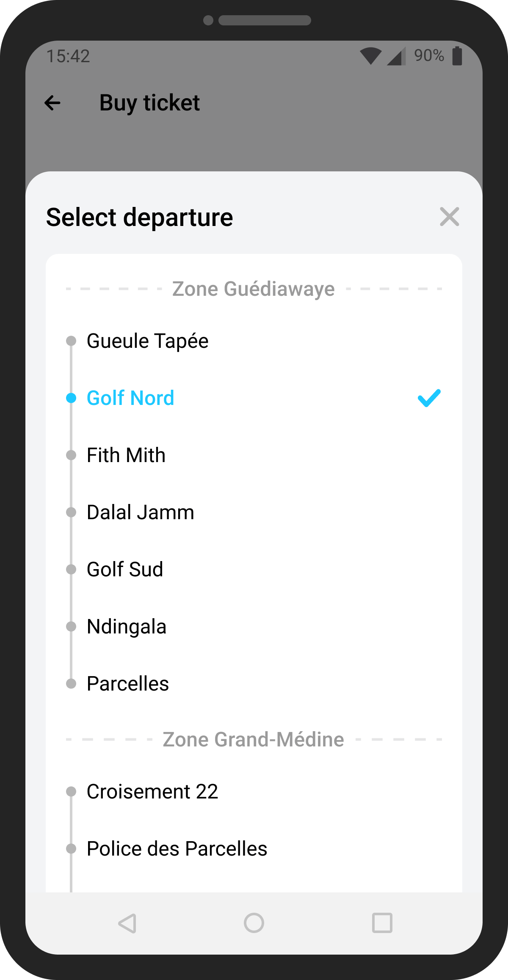Choose Fith Mith stop
This screenshot has width=508, height=980.
click(x=126, y=455)
